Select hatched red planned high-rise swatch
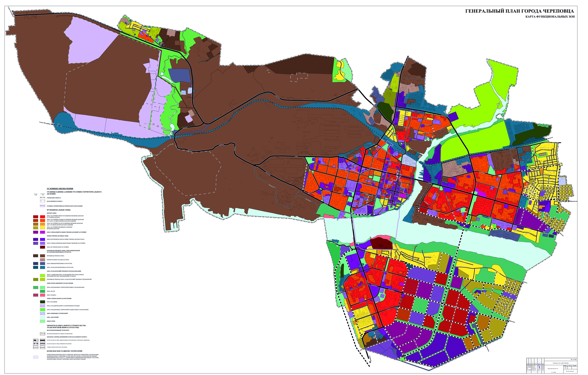This screenshot has width=588, height=375. click(36, 217)
